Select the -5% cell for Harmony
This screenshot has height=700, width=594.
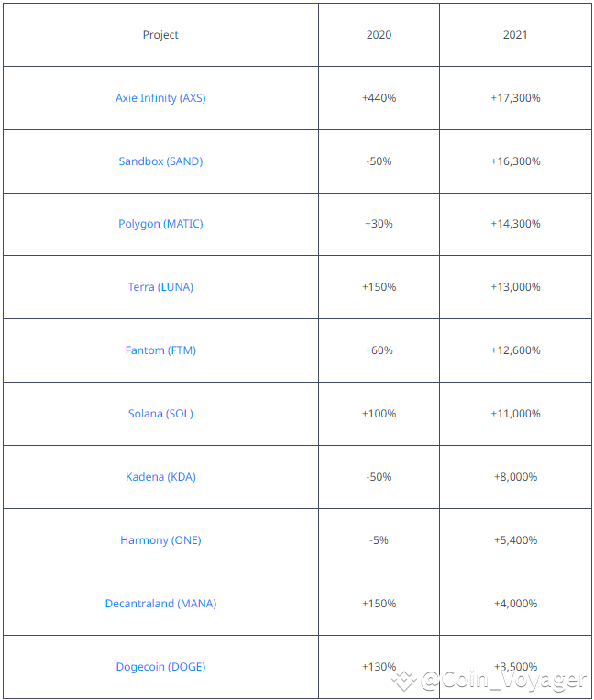tap(379, 540)
